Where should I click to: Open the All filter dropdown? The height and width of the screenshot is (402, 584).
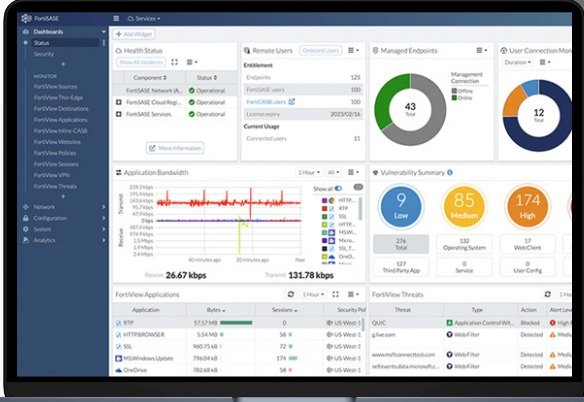coord(333,172)
